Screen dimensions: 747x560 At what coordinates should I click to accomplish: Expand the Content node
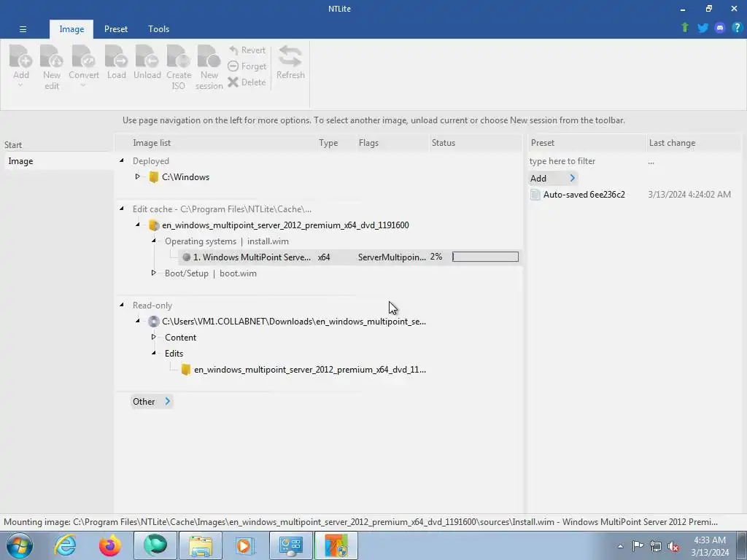pos(154,337)
